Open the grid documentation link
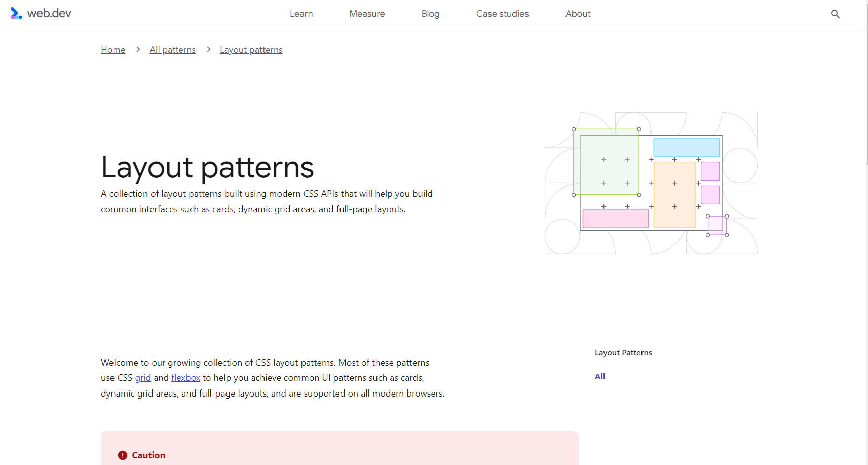The width and height of the screenshot is (868, 465). click(142, 378)
